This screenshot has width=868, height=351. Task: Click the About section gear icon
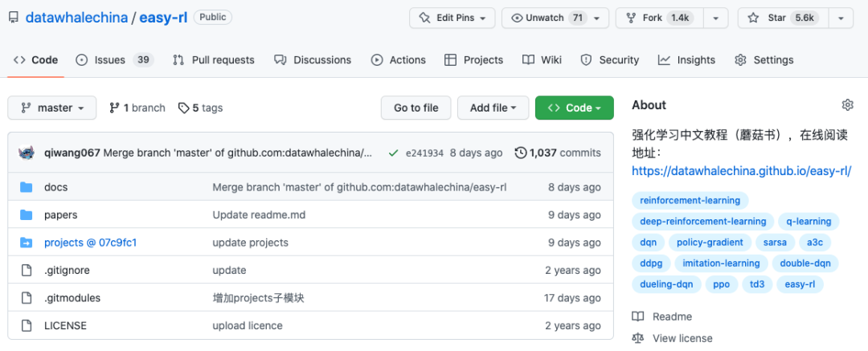click(x=847, y=104)
